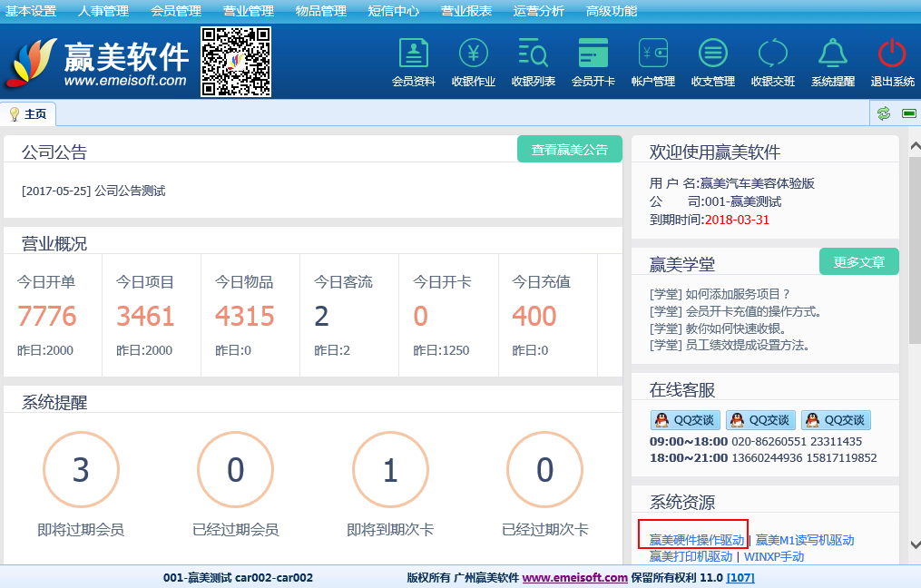Open the 收银列表 cashier list icon

(x=534, y=54)
